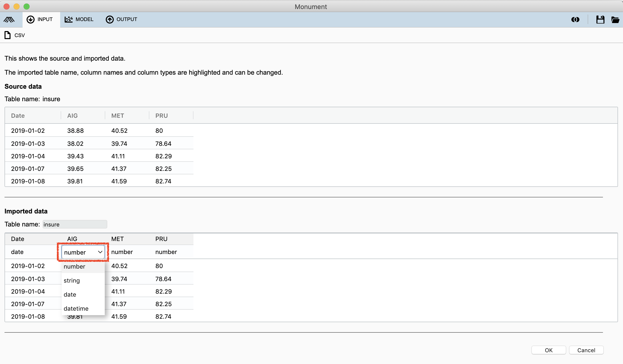Click source table Date header
623x364 pixels.
pos(18,116)
